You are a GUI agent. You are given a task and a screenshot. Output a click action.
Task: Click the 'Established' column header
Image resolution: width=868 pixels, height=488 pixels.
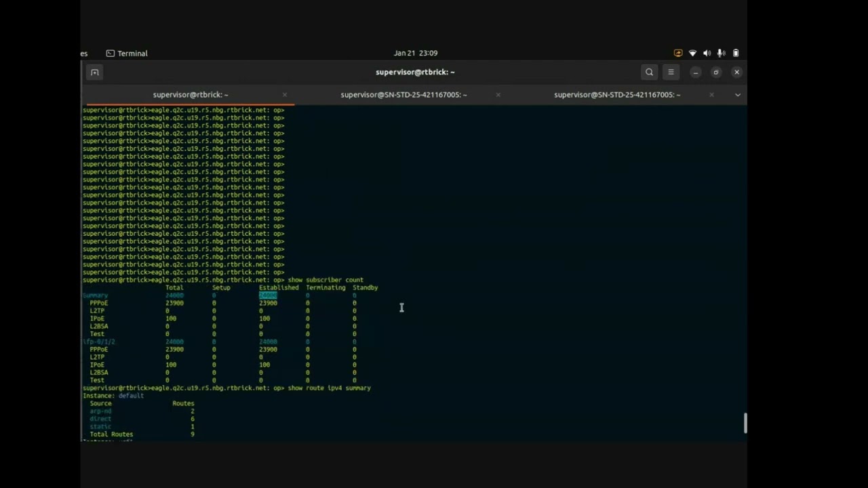coord(279,288)
